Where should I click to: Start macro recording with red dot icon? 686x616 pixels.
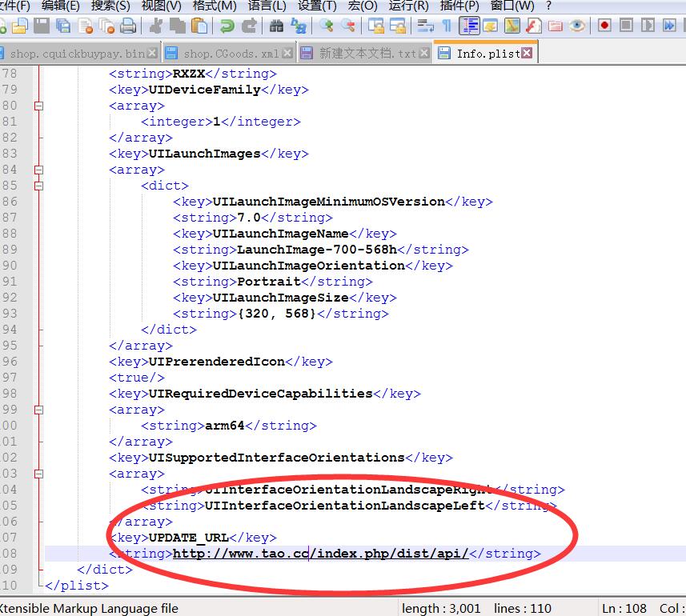pos(604,26)
